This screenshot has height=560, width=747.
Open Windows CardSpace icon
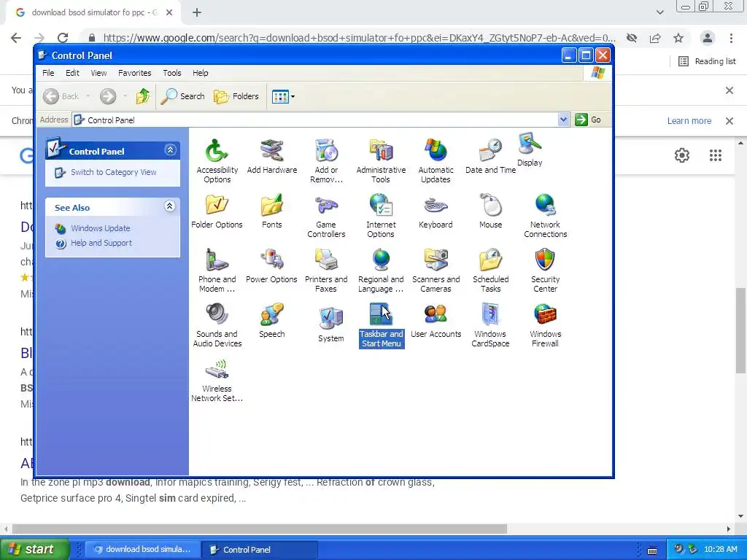tap(490, 325)
